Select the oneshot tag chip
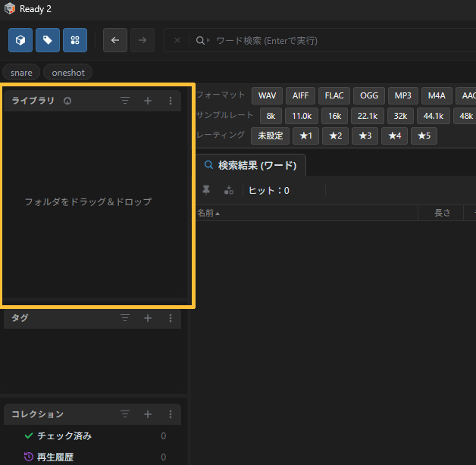The width and height of the screenshot is (476, 465). tap(68, 73)
